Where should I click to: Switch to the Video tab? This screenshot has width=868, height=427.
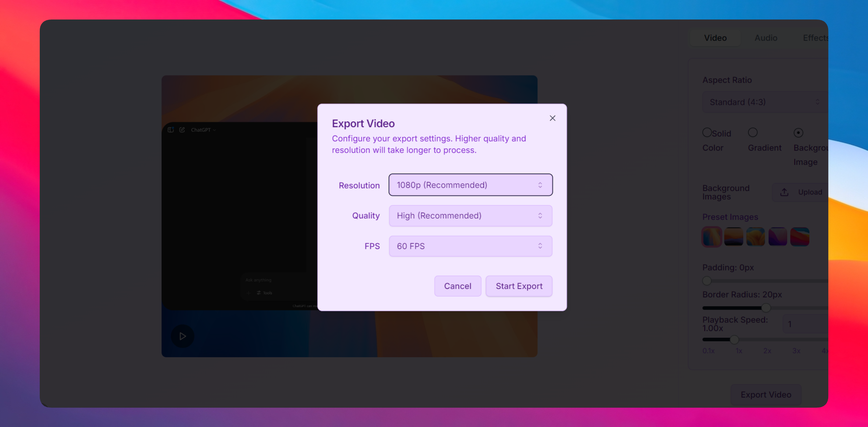(x=715, y=38)
